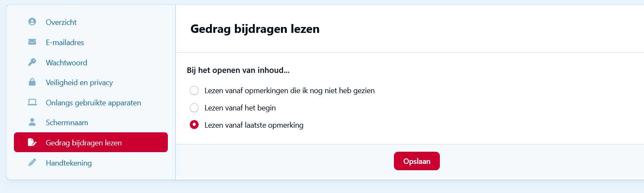Select the 'Lezen vanaf het begin' radio button
This screenshot has width=644, height=193.
[x=194, y=108]
